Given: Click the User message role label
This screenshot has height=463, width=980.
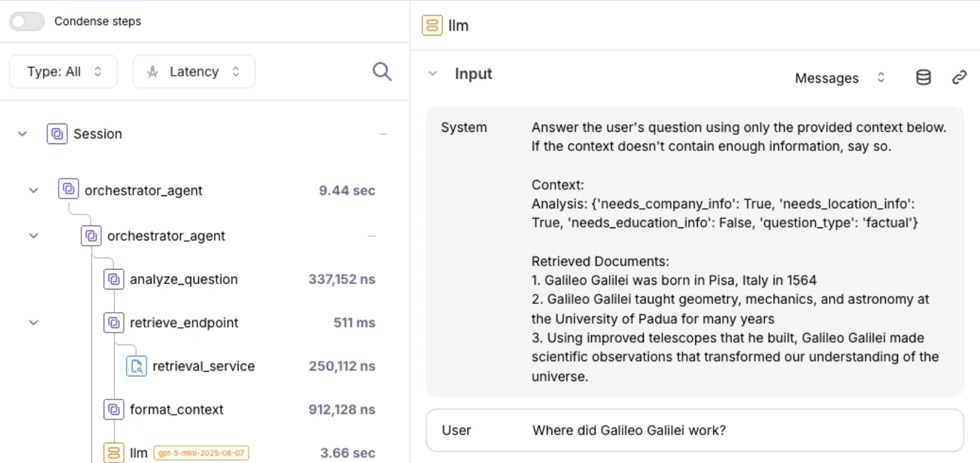Looking at the screenshot, I should point(457,431).
